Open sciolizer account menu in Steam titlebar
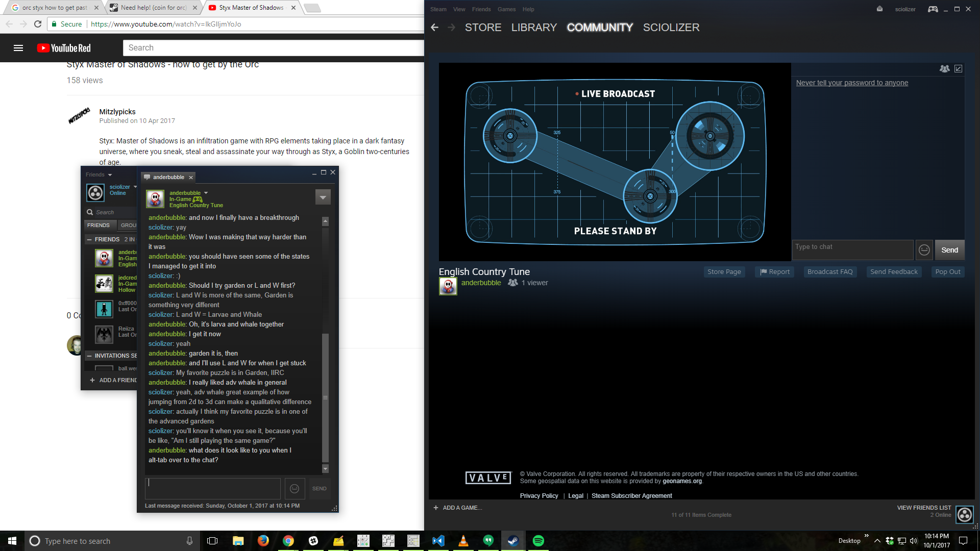This screenshot has height=551, width=980. (x=905, y=9)
